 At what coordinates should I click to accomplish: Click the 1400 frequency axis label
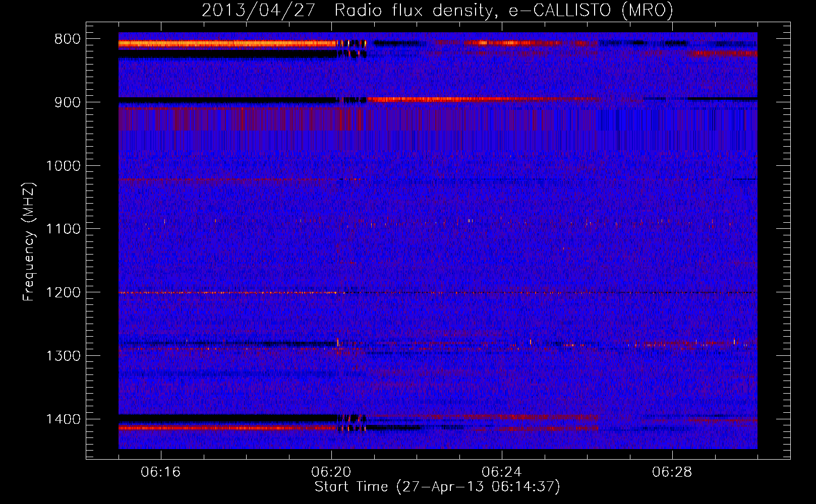coord(63,419)
